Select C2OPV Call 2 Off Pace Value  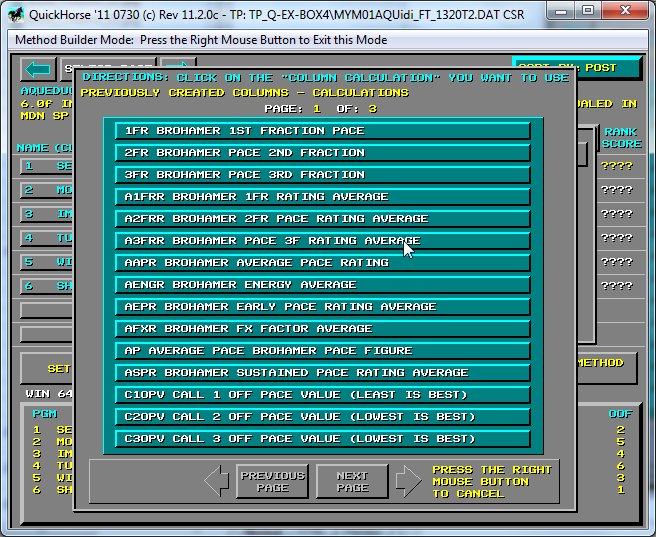pyautogui.click(x=322, y=417)
